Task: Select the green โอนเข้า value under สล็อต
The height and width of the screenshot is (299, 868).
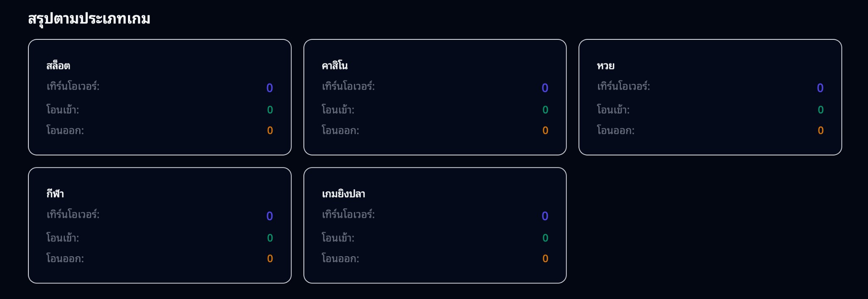Action: (270, 109)
